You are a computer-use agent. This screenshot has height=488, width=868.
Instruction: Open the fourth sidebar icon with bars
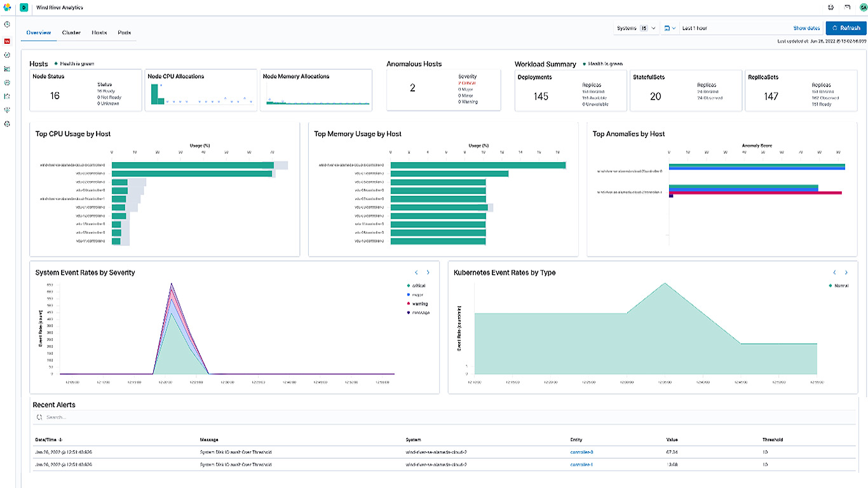pyautogui.click(x=7, y=69)
